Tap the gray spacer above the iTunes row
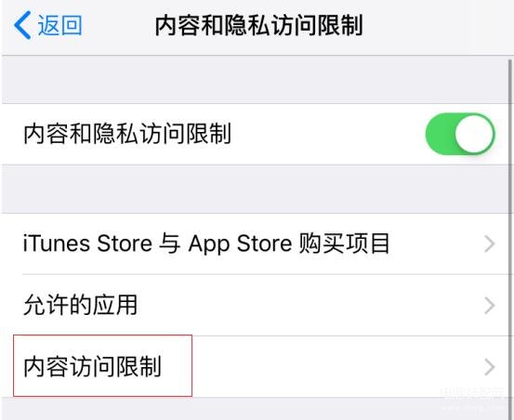The width and height of the screenshot is (514, 420). tap(257, 189)
